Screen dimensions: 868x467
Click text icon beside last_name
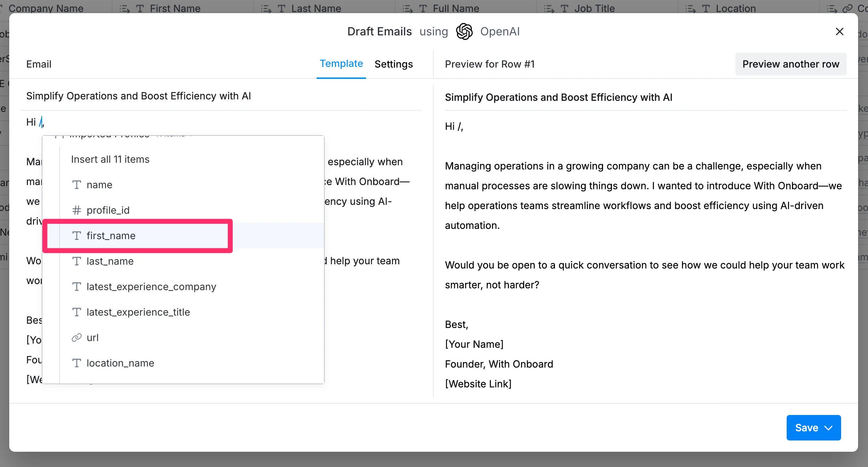tap(76, 261)
